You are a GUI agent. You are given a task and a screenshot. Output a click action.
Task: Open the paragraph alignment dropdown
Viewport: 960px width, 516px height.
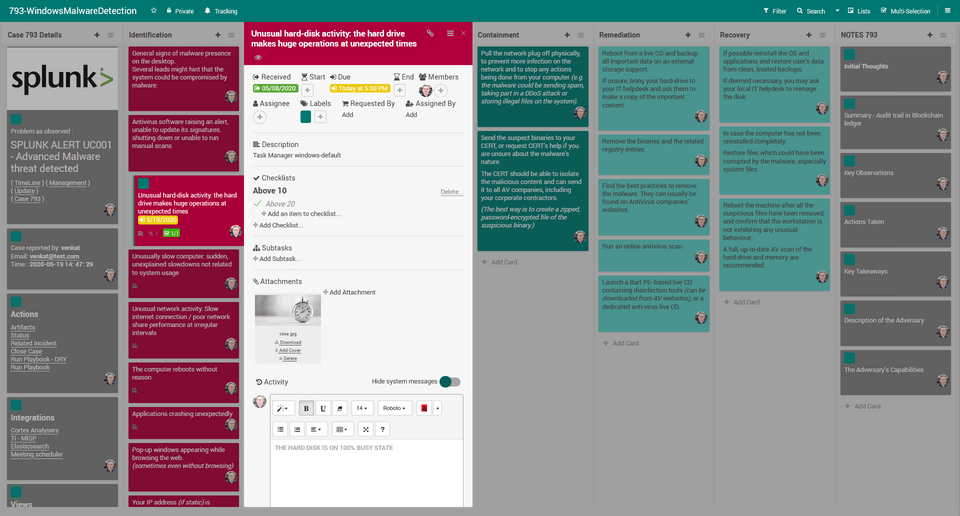317,429
